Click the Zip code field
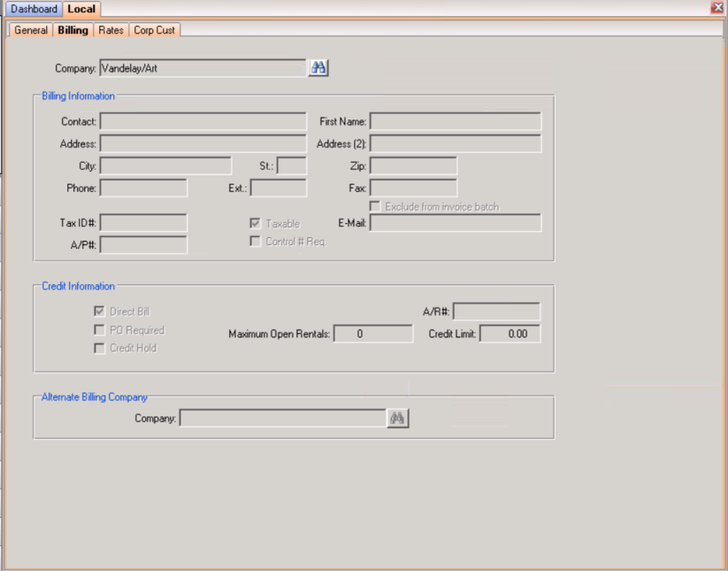 pos(413,166)
